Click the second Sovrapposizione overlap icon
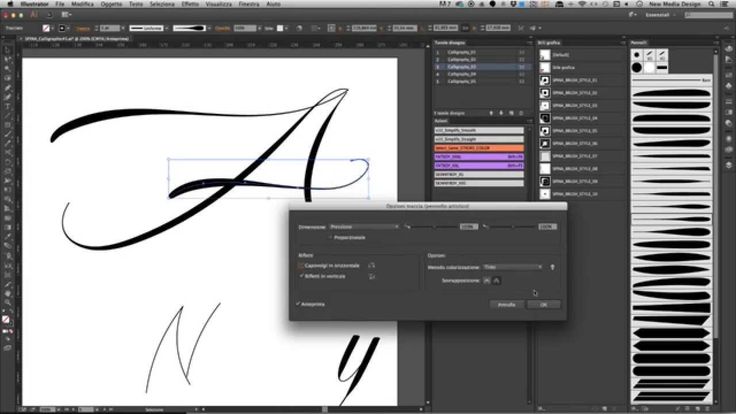 (x=497, y=280)
